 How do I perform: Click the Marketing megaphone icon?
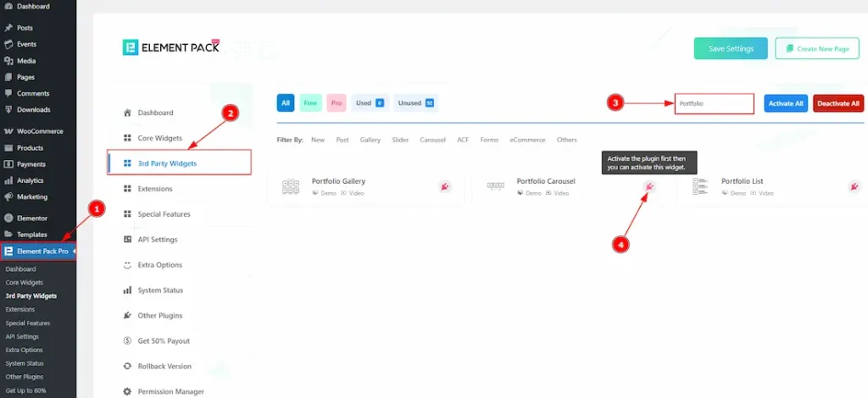pyautogui.click(x=8, y=196)
